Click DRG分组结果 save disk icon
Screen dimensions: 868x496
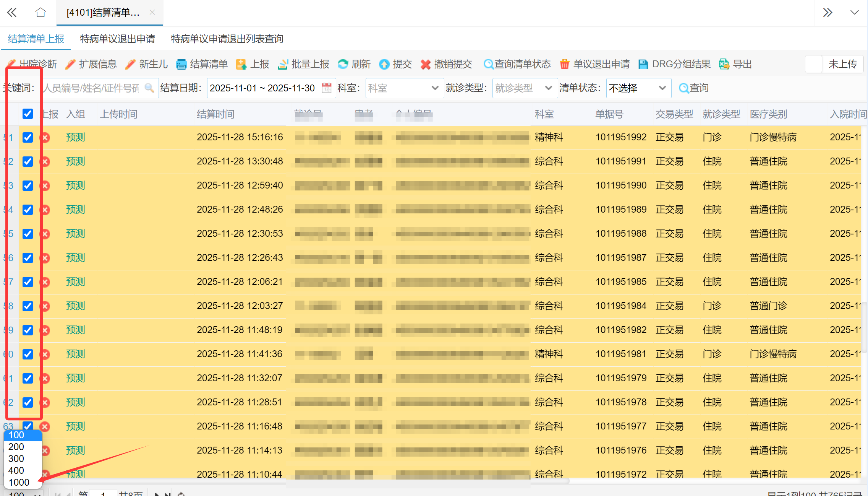(x=643, y=64)
